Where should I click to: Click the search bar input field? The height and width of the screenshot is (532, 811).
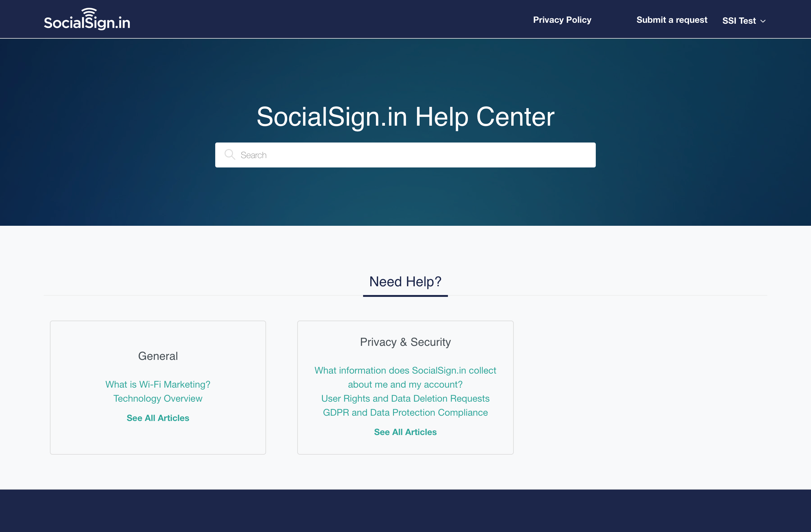405,154
